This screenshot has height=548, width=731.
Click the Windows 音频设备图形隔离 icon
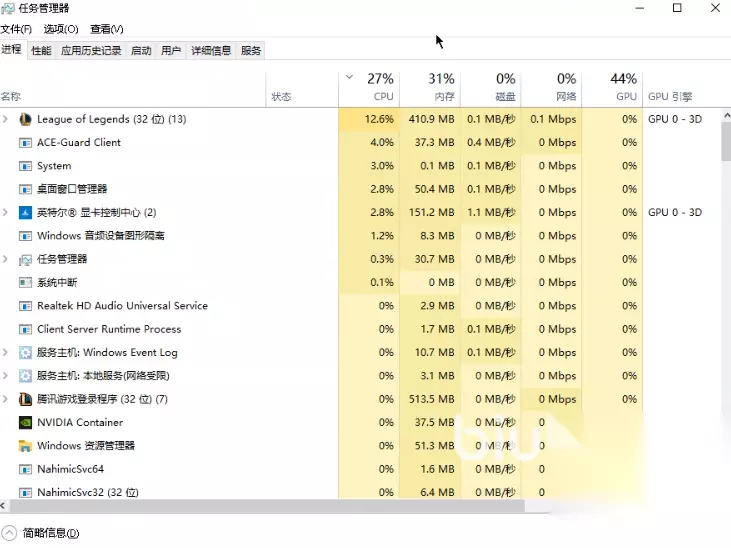tap(25, 236)
